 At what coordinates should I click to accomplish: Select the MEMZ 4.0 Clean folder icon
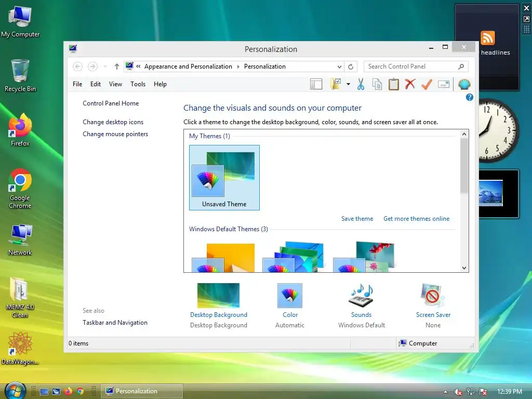(20, 298)
